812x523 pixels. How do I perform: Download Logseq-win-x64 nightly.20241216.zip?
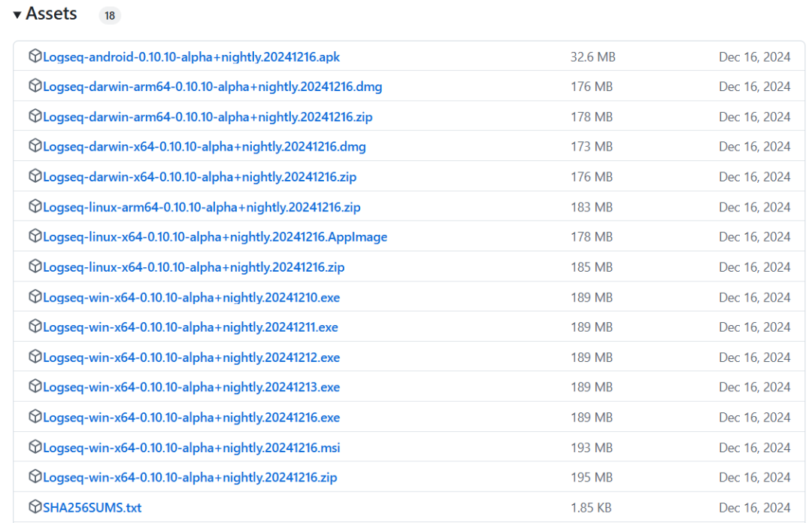(x=189, y=477)
